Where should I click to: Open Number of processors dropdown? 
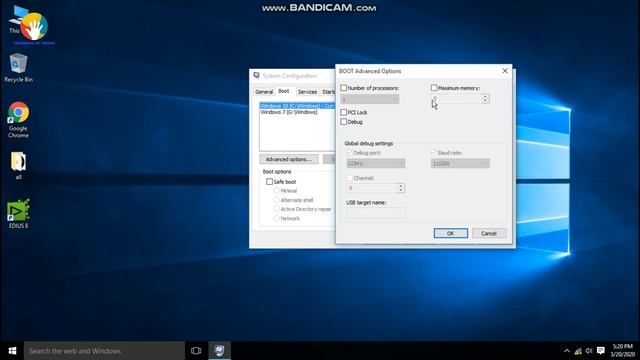[370, 99]
